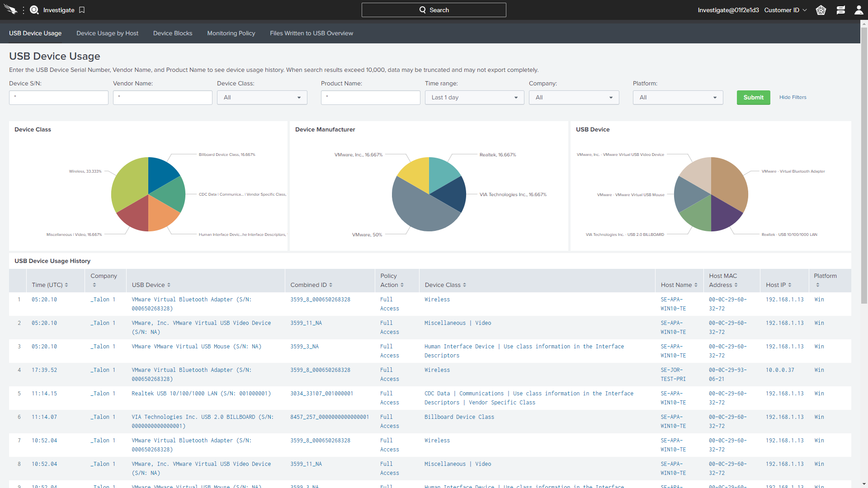The height and width of the screenshot is (488, 868).
Task: Open the Files Written to USB Overview tab
Action: [x=311, y=33]
